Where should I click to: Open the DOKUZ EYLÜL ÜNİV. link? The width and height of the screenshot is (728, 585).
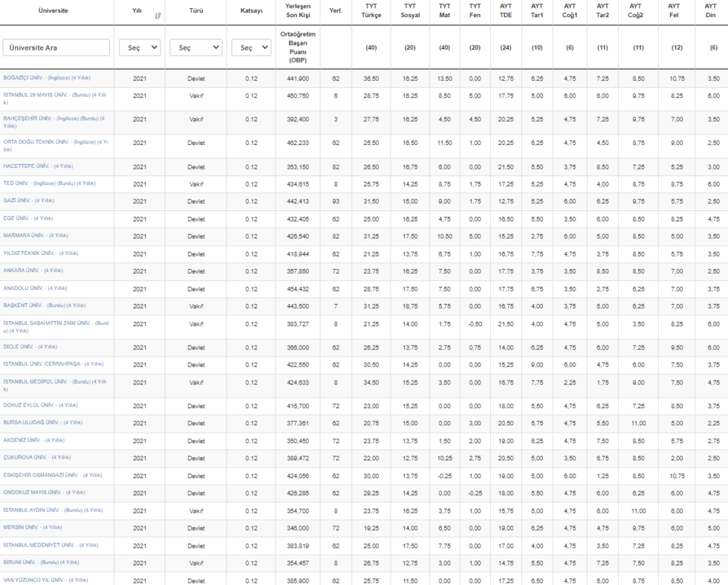[x=40, y=405]
